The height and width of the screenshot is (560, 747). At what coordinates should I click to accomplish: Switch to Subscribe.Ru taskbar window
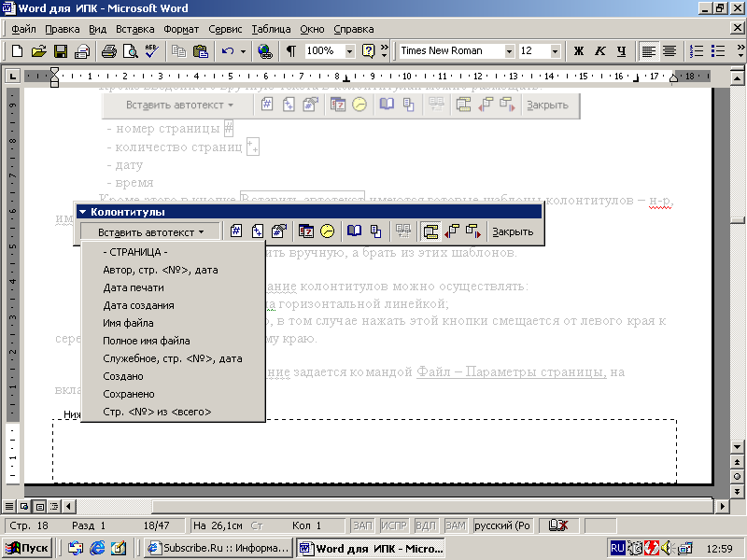pos(218,548)
